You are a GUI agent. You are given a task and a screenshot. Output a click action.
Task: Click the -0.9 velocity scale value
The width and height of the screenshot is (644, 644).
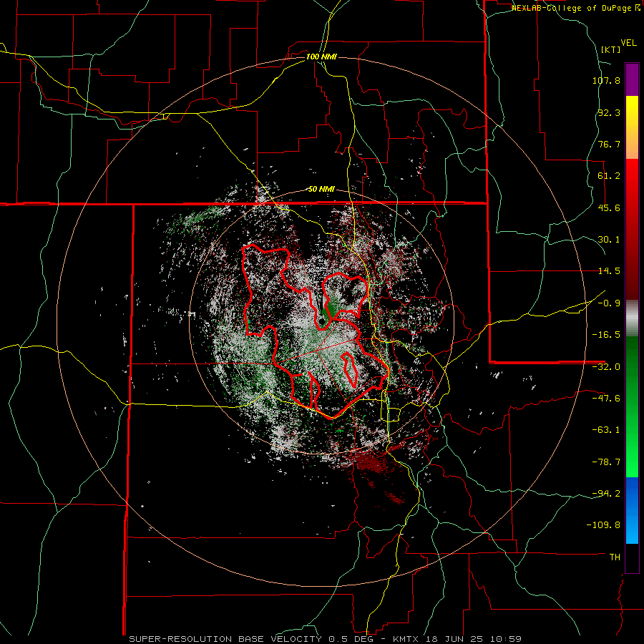[x=609, y=303]
